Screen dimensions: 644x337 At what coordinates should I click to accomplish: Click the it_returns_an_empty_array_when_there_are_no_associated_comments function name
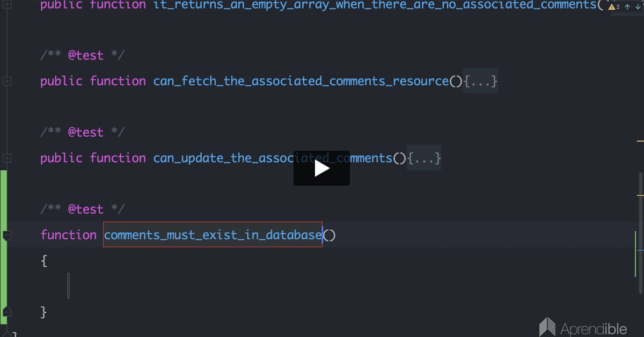click(x=375, y=5)
